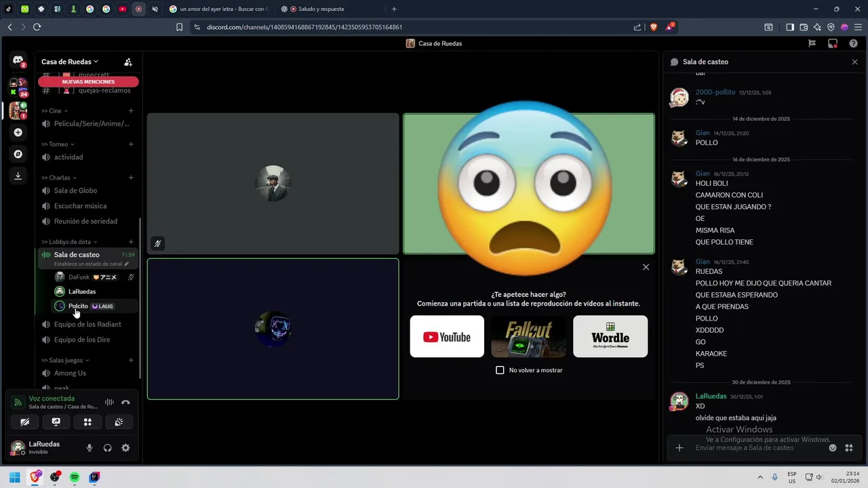Open user settings gear
Image resolution: width=868 pixels, height=488 pixels.
[x=125, y=447]
